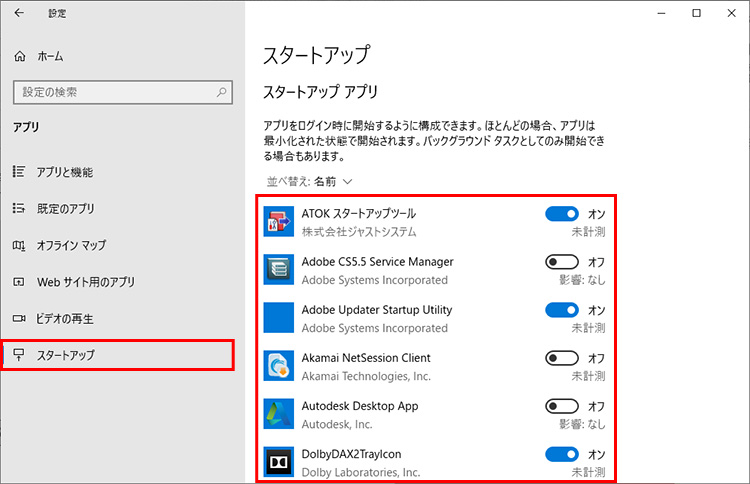
Task: Disable the ATOK スタートアップツール startup toggle
Action: point(562,214)
